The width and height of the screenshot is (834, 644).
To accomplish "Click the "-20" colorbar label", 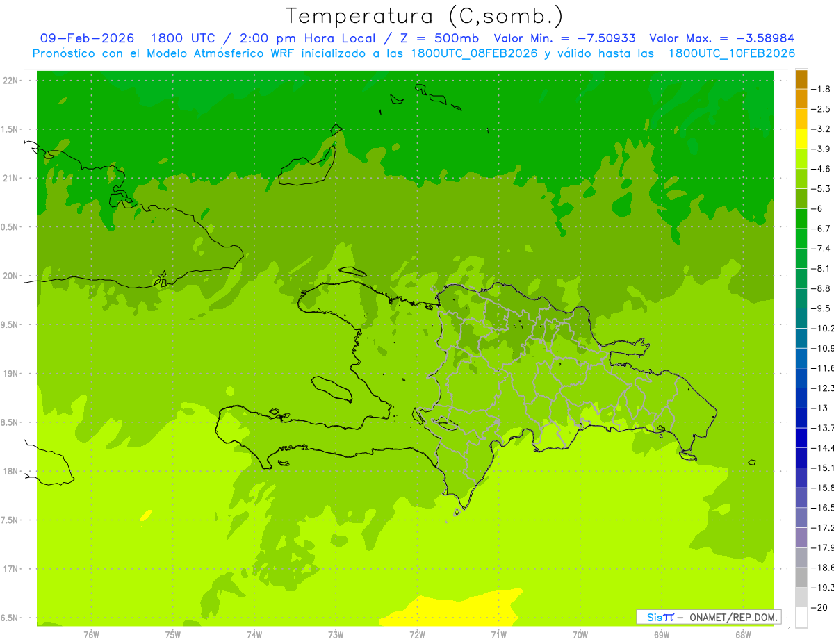I will pyautogui.click(x=819, y=608).
